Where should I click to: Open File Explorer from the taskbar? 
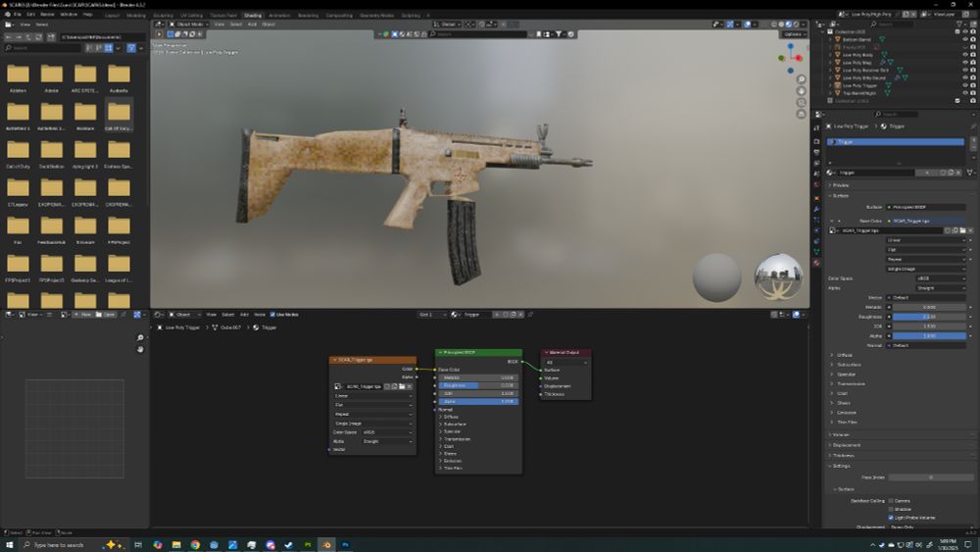176,544
